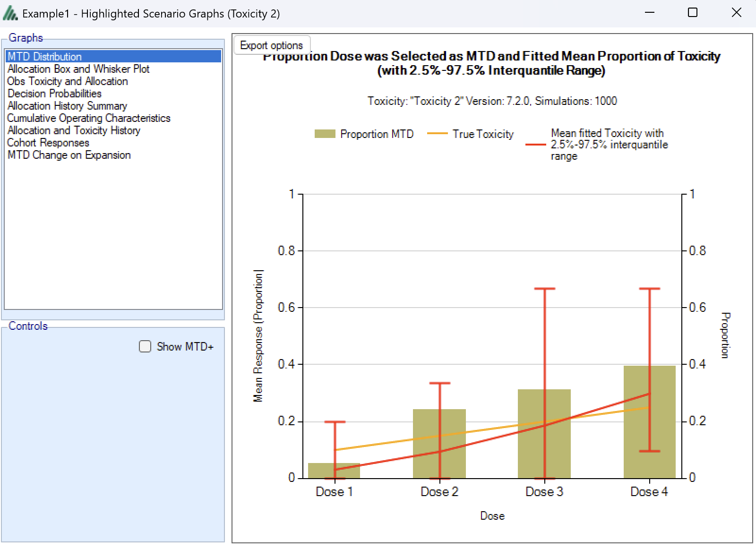
Task: Select Allocation Box and Whisker Plot
Action: [78, 69]
